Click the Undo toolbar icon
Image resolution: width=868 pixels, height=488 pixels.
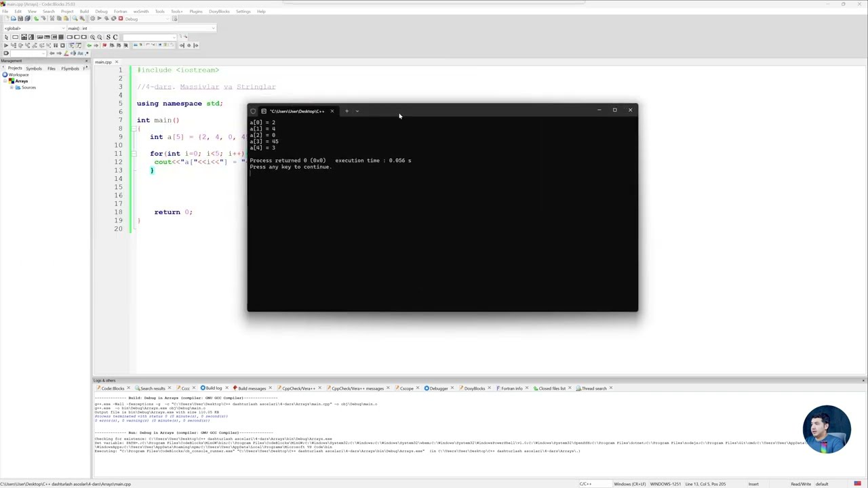[x=36, y=18]
